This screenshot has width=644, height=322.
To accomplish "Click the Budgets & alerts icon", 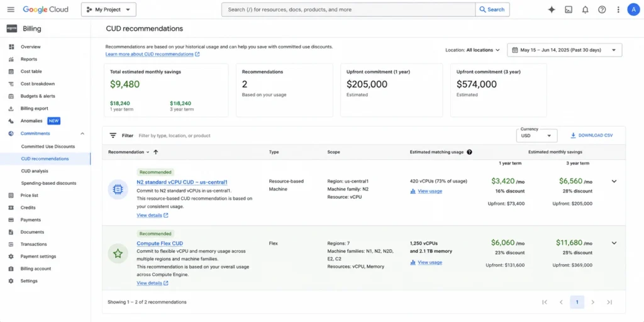I will click(11, 96).
